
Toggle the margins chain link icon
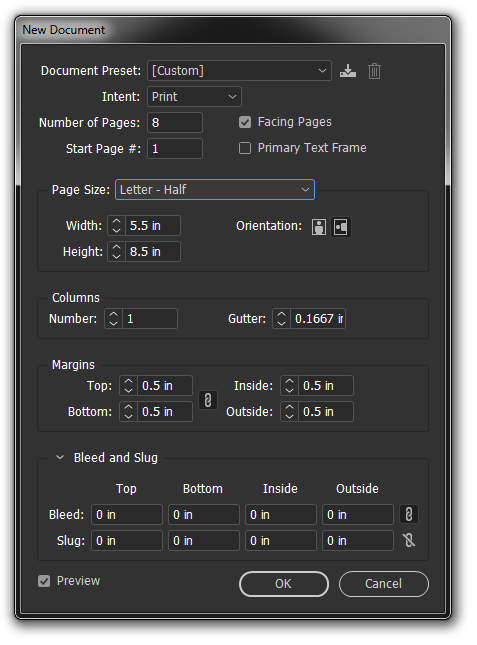(208, 399)
